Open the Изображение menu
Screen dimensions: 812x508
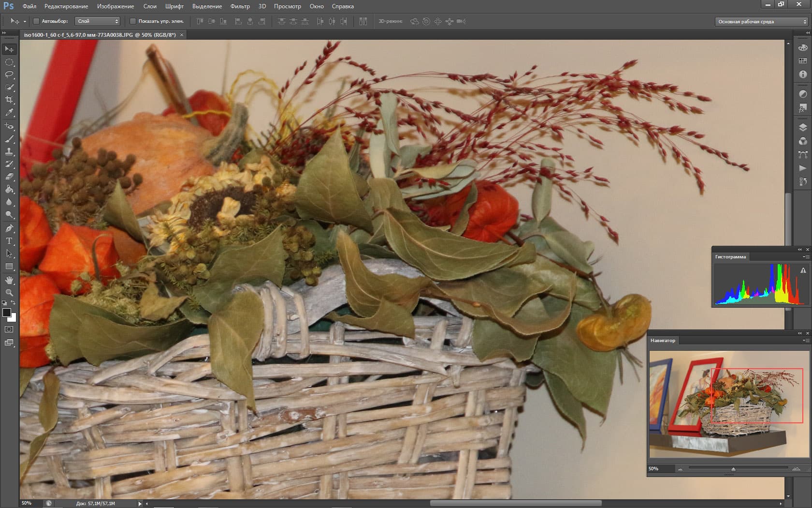tap(116, 6)
